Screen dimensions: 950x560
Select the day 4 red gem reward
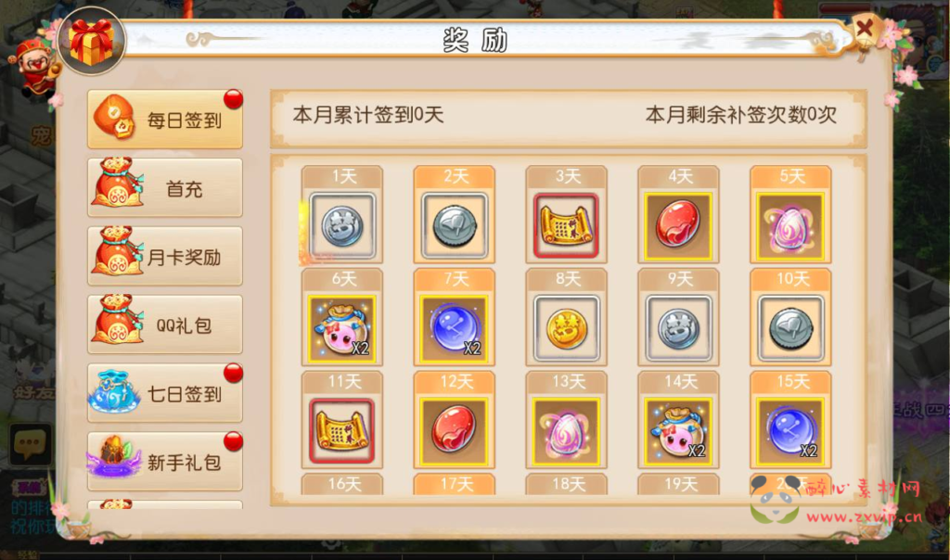point(678,226)
